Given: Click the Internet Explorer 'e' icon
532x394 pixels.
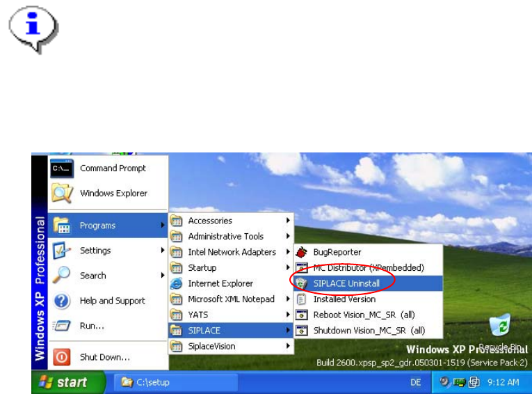Looking at the screenshot, I should point(177,283).
